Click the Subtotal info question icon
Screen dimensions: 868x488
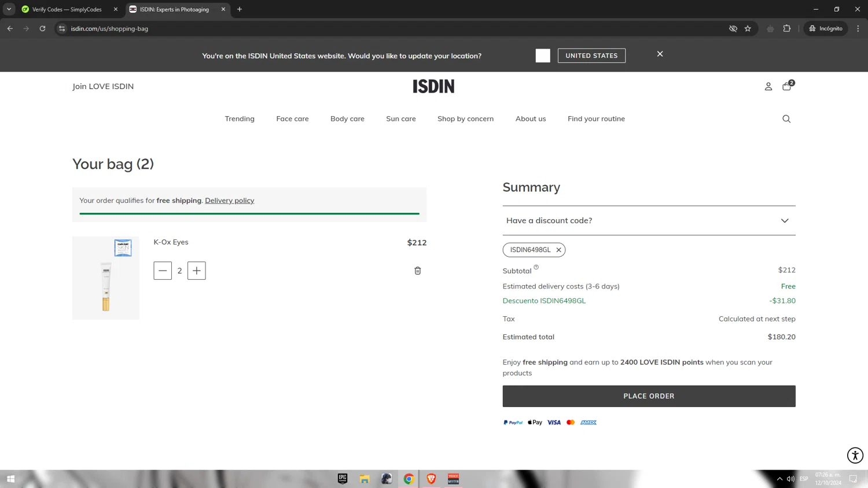point(536,267)
